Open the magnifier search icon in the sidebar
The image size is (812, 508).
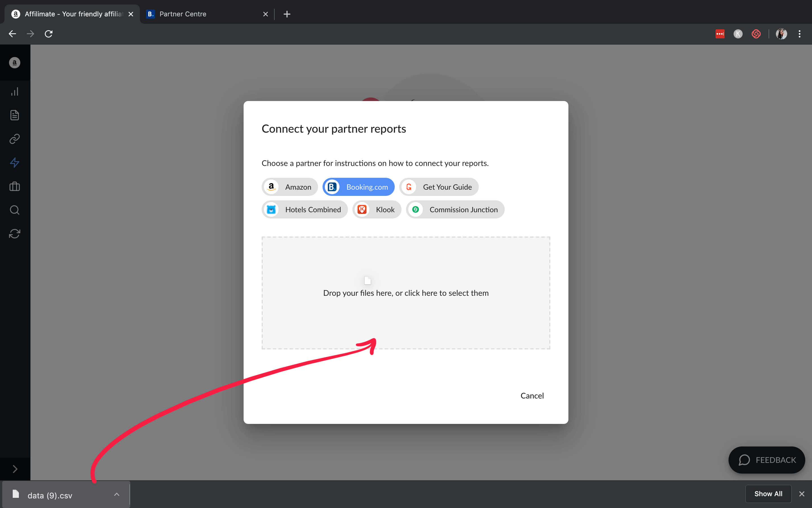click(14, 210)
